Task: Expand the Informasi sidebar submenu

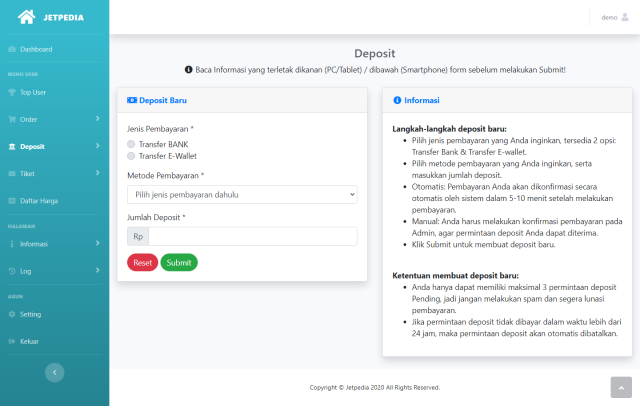Action: (x=54, y=243)
